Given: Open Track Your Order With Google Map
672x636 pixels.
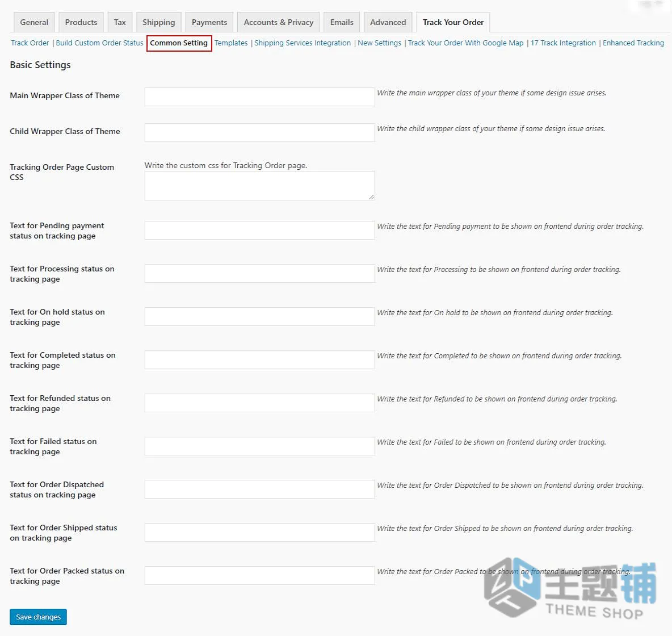Looking at the screenshot, I should (465, 43).
